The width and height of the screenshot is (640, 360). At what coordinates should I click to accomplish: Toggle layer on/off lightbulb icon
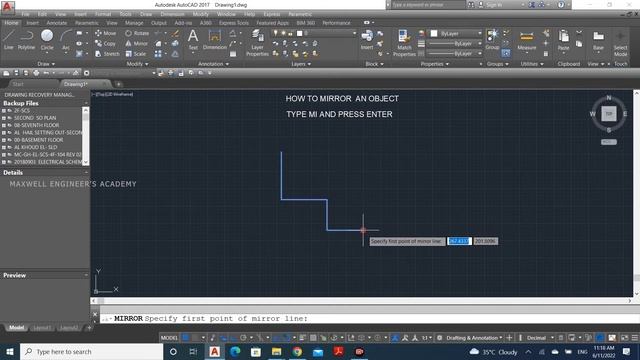276,33
